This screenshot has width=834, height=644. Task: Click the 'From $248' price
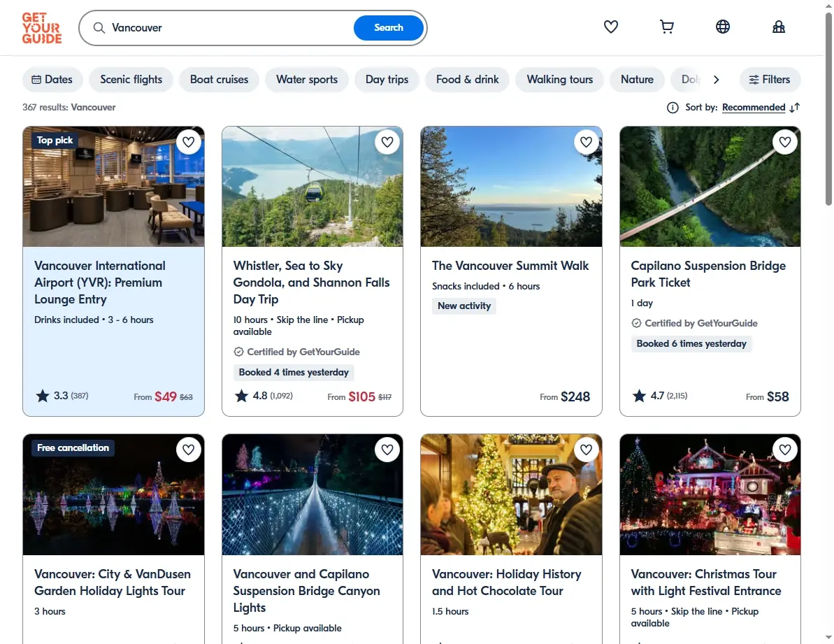[x=565, y=396]
